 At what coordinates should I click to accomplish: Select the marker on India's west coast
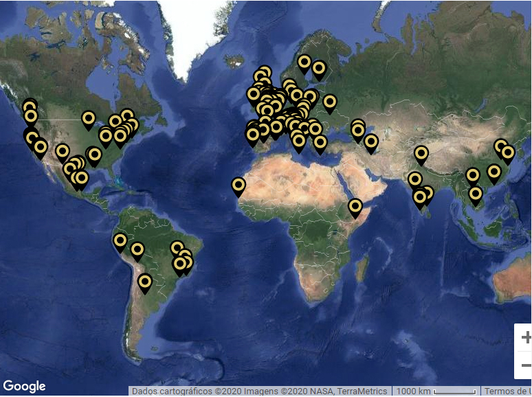pos(415,181)
